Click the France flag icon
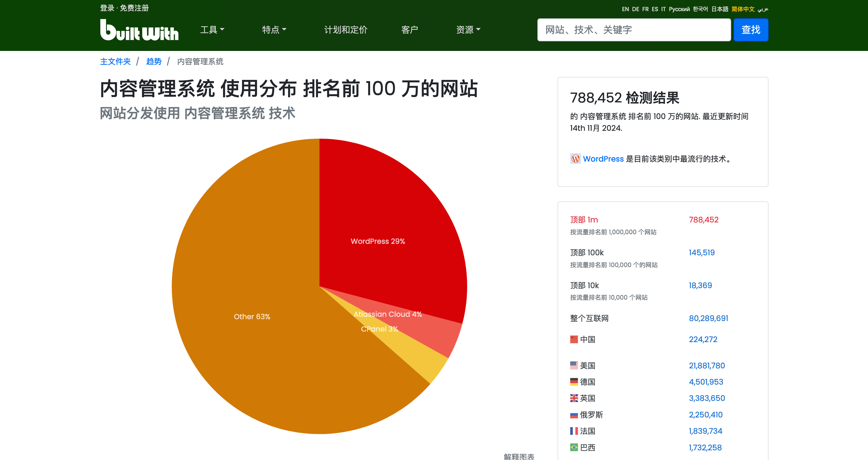Screen dimensions: 868x460 (574, 431)
